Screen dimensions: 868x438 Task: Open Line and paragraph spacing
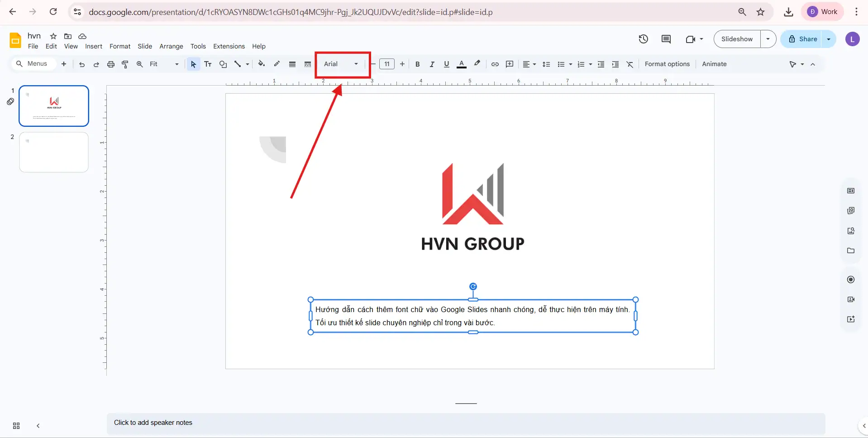[546, 64]
